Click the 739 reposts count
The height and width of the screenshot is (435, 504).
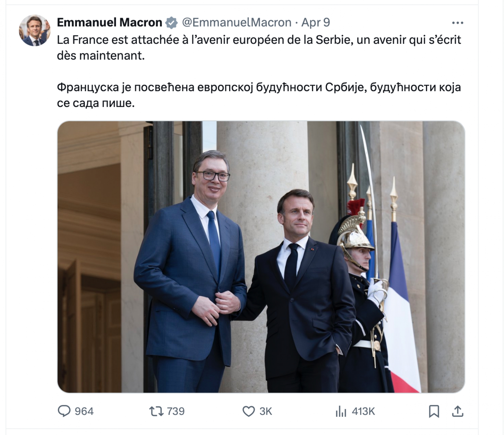(176, 411)
